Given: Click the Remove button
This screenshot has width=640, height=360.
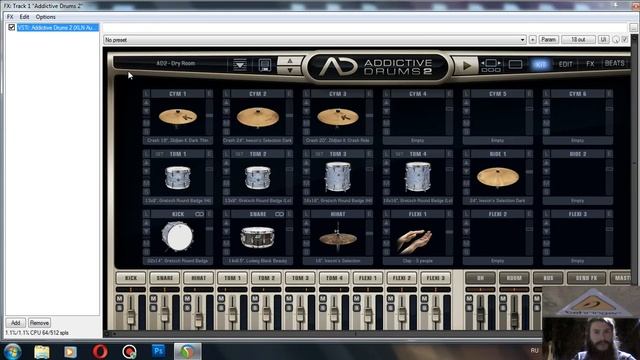Looking at the screenshot, I should [40, 323].
